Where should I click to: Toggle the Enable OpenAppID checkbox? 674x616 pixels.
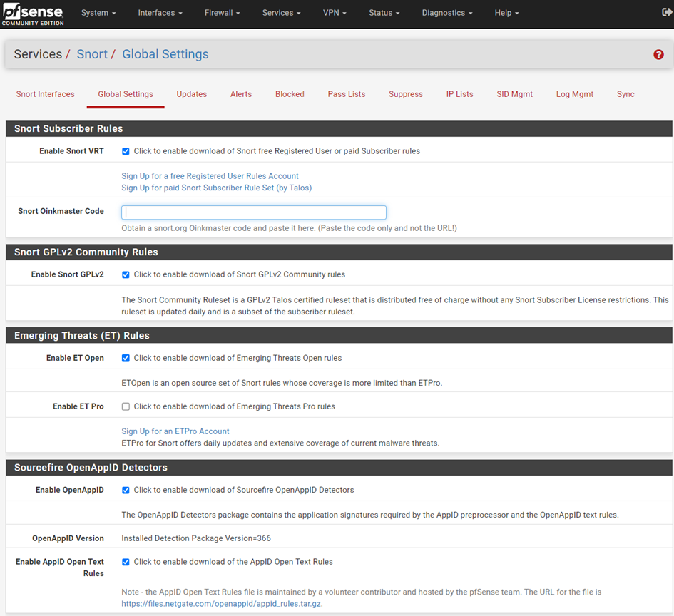[126, 490]
